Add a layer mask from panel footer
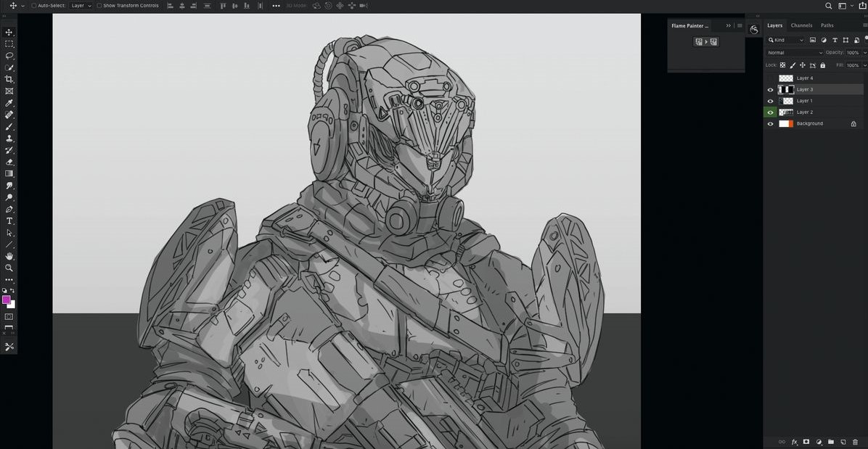Viewport: 868px width, 449px height. tap(806, 442)
